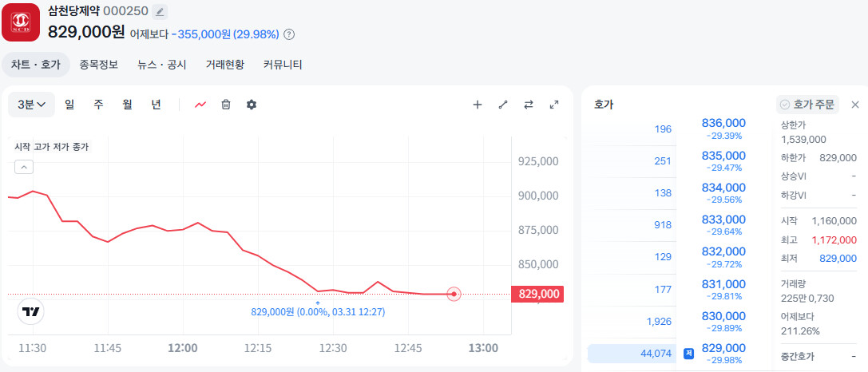The height and width of the screenshot is (372, 868).
Task: Switch chart to line type icon
Action: pyautogui.click(x=200, y=105)
